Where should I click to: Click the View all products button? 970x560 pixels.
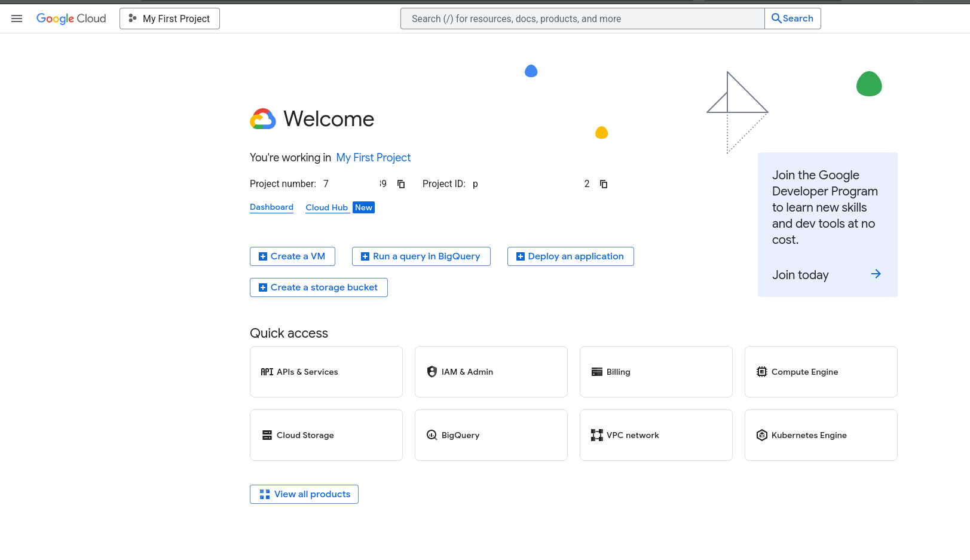click(x=304, y=494)
